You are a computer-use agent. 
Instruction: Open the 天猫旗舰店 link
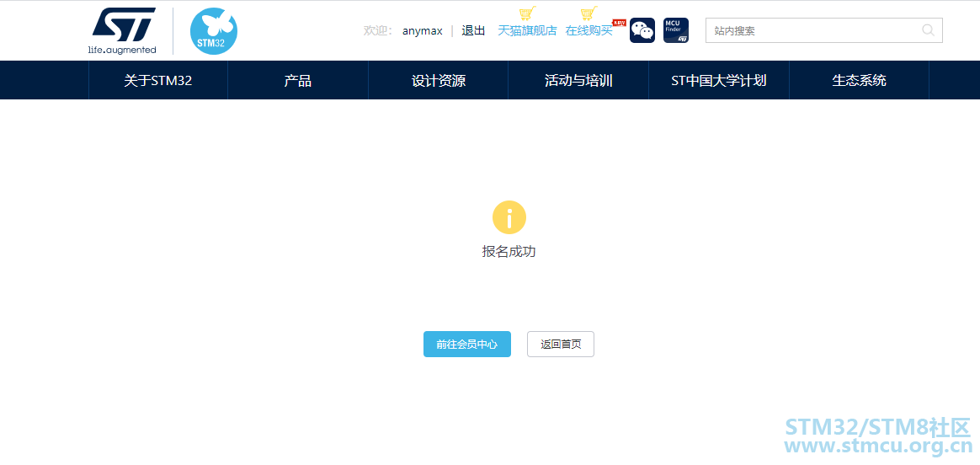[527, 30]
